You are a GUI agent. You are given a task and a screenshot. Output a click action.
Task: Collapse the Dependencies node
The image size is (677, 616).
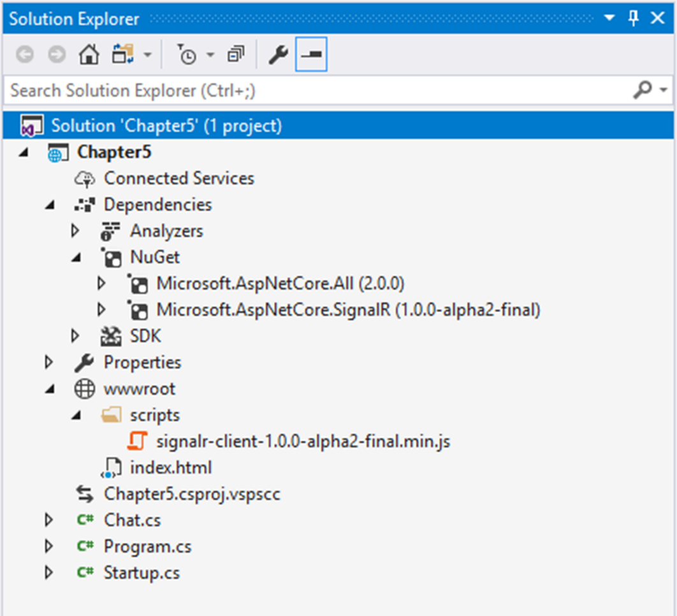50,205
